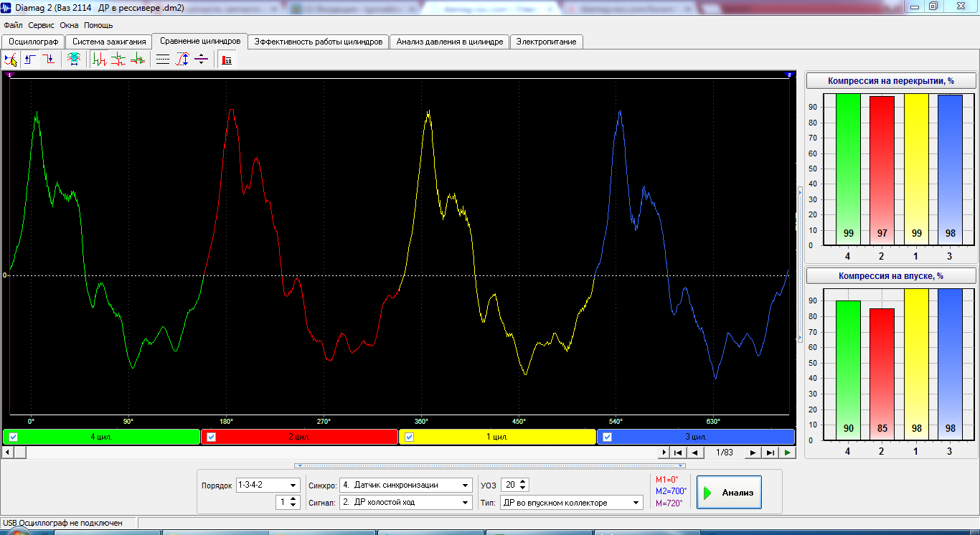Screen dimensions: 980x535
Task: Open the Окна menu
Action: coord(70,25)
